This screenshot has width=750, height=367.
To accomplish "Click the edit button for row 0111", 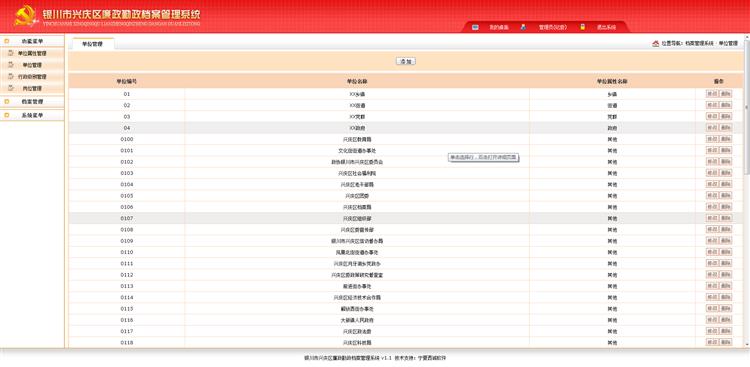I will tap(712, 263).
